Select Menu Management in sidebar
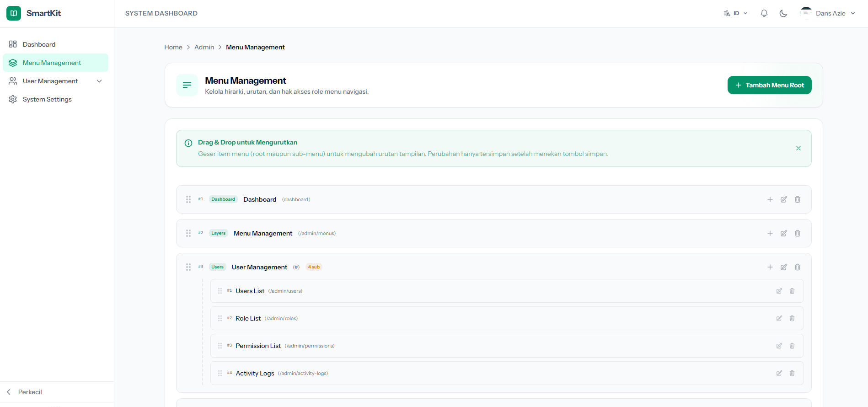868x407 pixels. [56, 63]
